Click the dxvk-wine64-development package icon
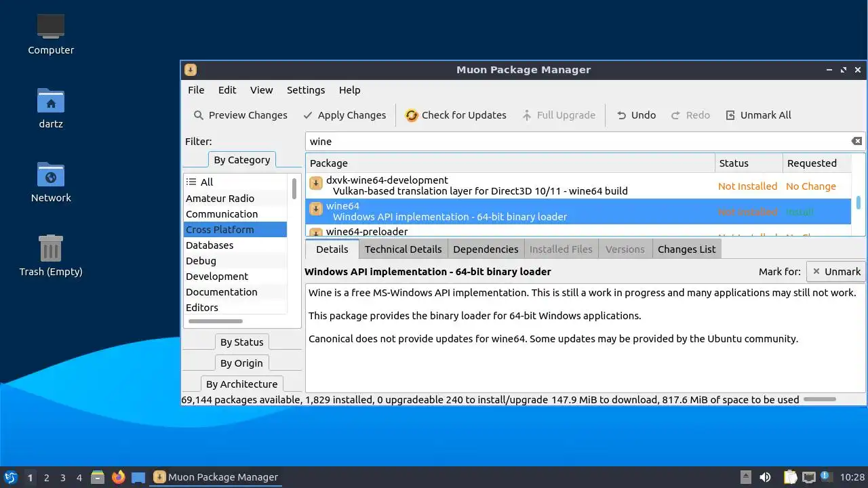The width and height of the screenshot is (868, 488). [x=315, y=183]
